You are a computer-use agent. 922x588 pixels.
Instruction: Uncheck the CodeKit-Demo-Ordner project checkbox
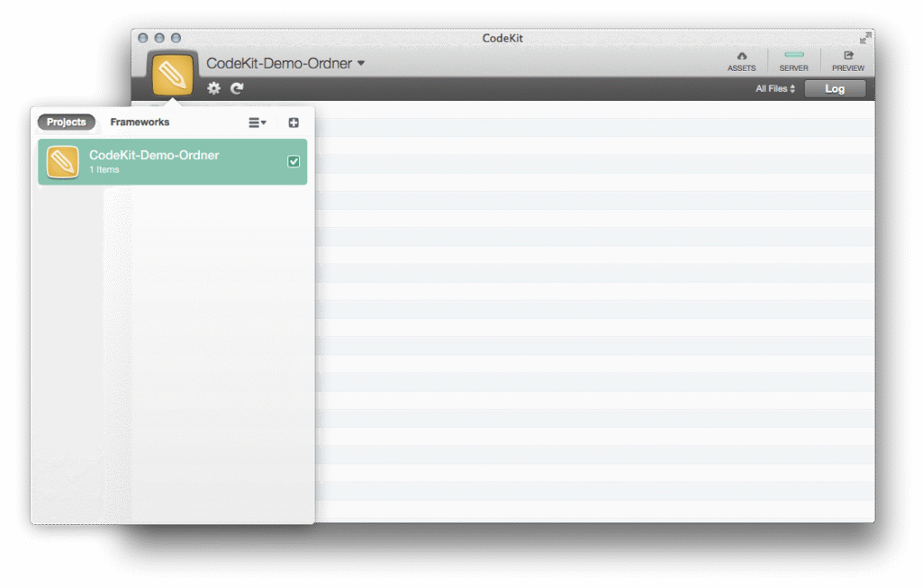294,160
